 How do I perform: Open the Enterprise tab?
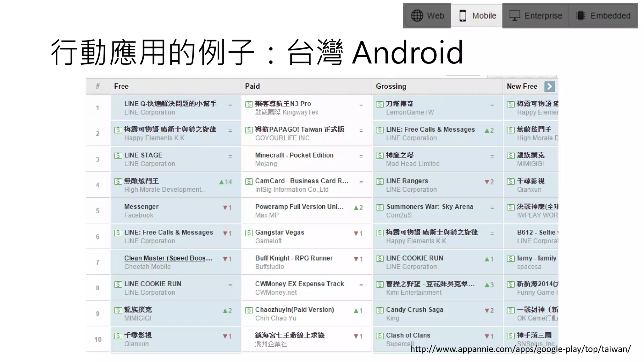(536, 16)
